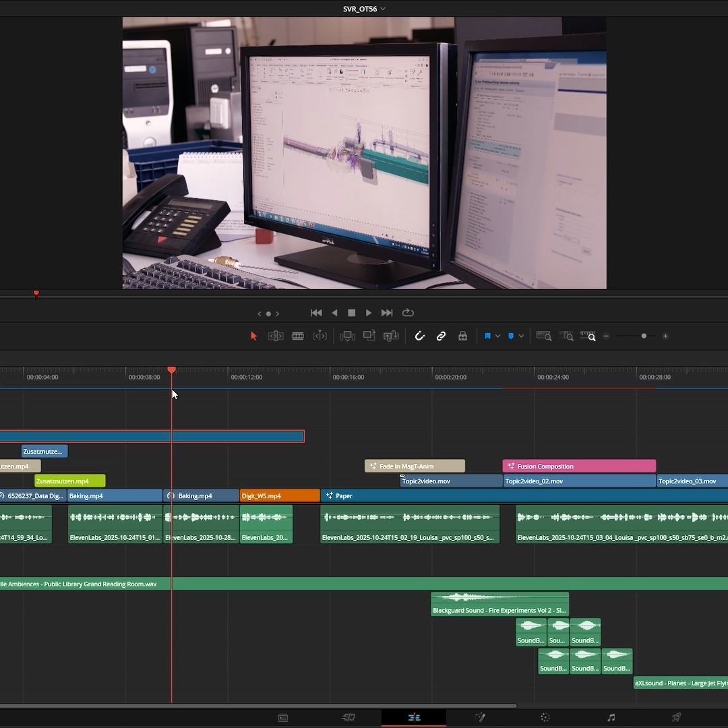
Task: Toggle the Snapping magnet
Action: 420,336
